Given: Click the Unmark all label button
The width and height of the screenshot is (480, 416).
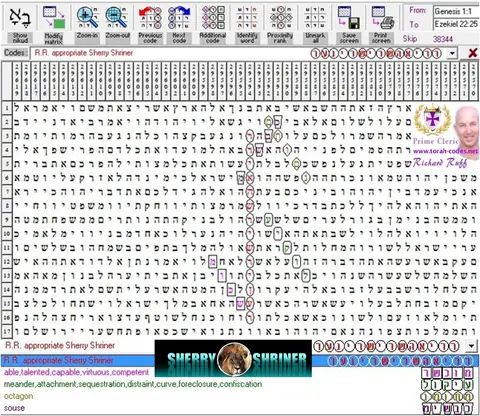Looking at the screenshot, I should click(x=315, y=38).
